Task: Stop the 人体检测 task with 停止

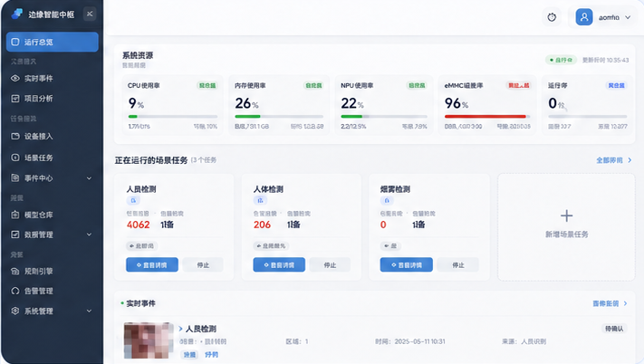Action: [331, 265]
